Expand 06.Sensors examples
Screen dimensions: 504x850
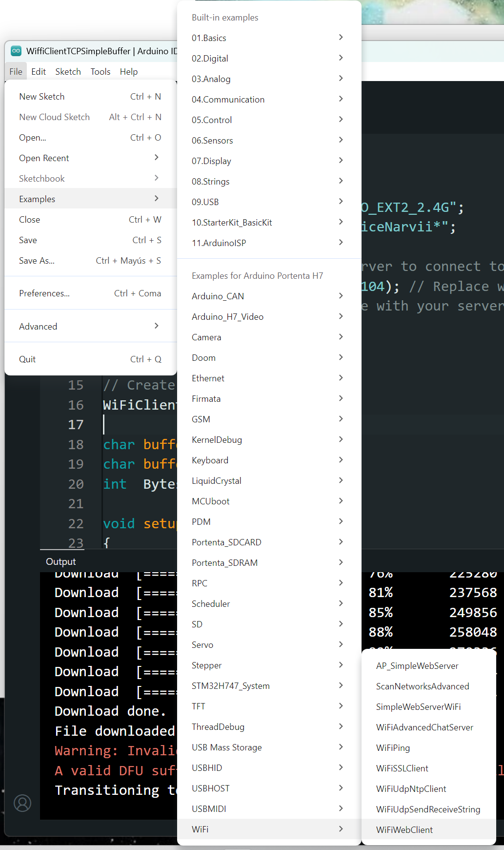point(269,141)
